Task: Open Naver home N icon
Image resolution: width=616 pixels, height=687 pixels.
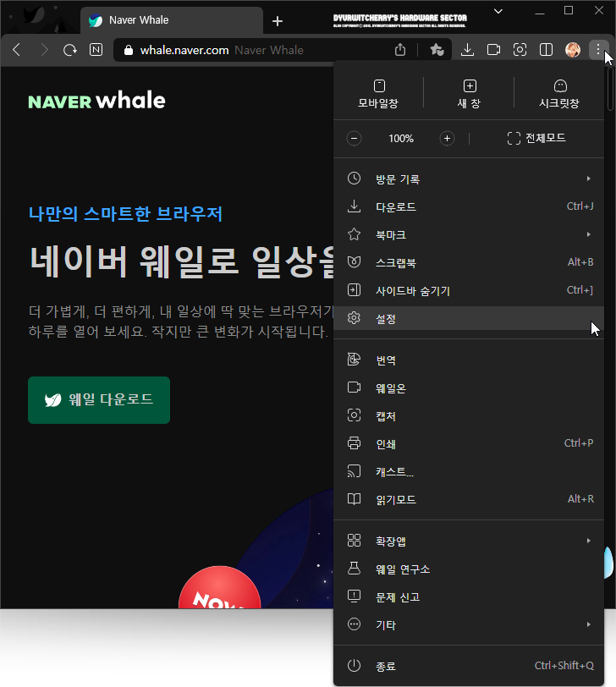Action: pyautogui.click(x=96, y=50)
